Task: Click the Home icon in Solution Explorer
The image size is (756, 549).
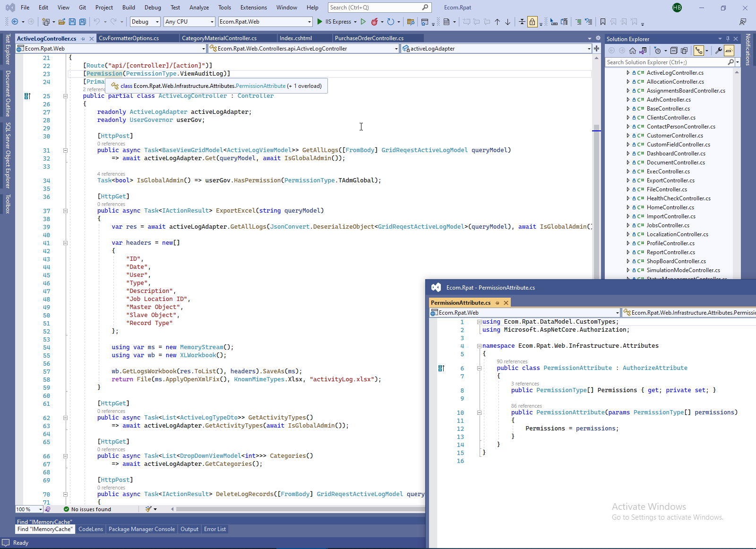Action: point(632,51)
